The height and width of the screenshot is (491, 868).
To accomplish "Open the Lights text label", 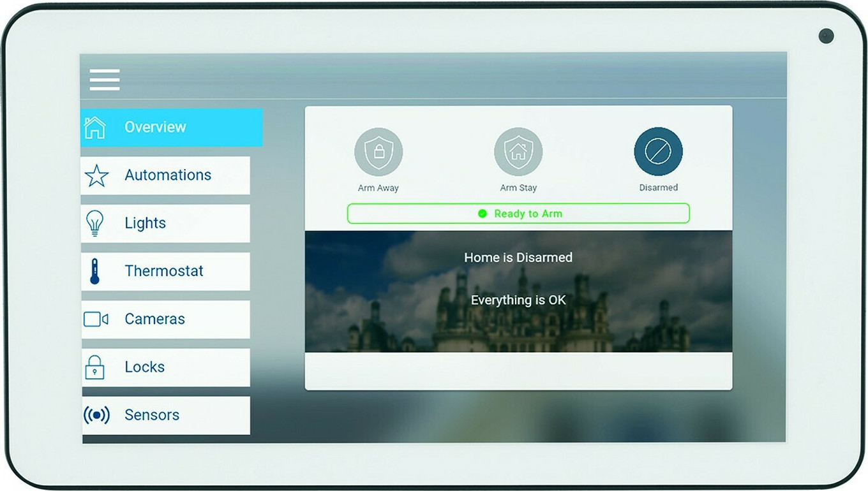I will [x=145, y=223].
